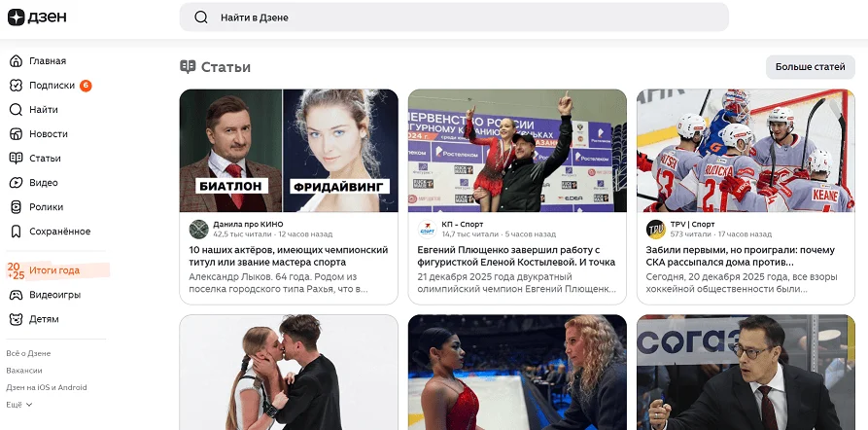Open Итоги года menu item
Screen dimensions: 868x430
click(54, 270)
